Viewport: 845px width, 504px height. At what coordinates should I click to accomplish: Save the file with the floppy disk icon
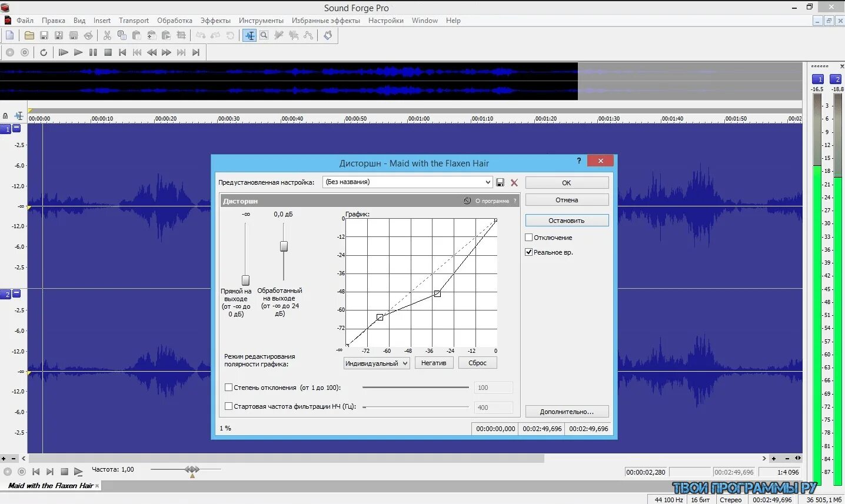click(44, 35)
